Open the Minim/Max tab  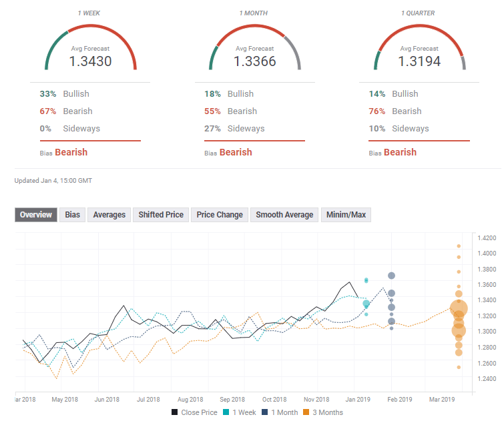click(x=346, y=215)
